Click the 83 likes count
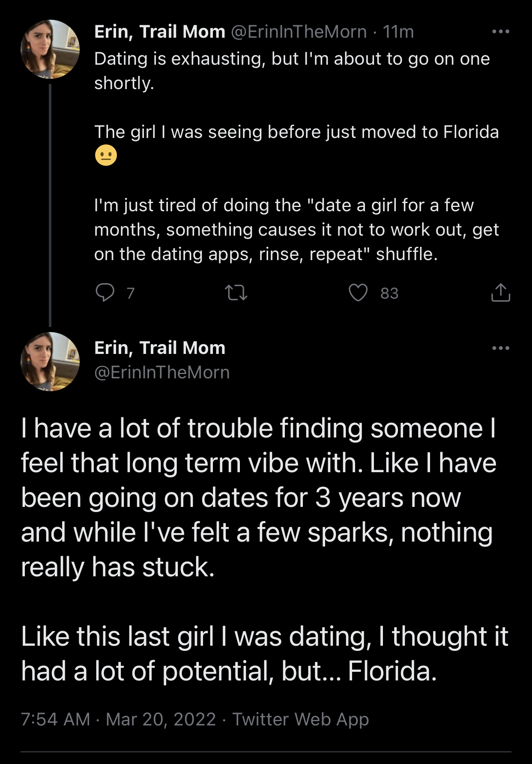532x764 pixels. [x=389, y=294]
